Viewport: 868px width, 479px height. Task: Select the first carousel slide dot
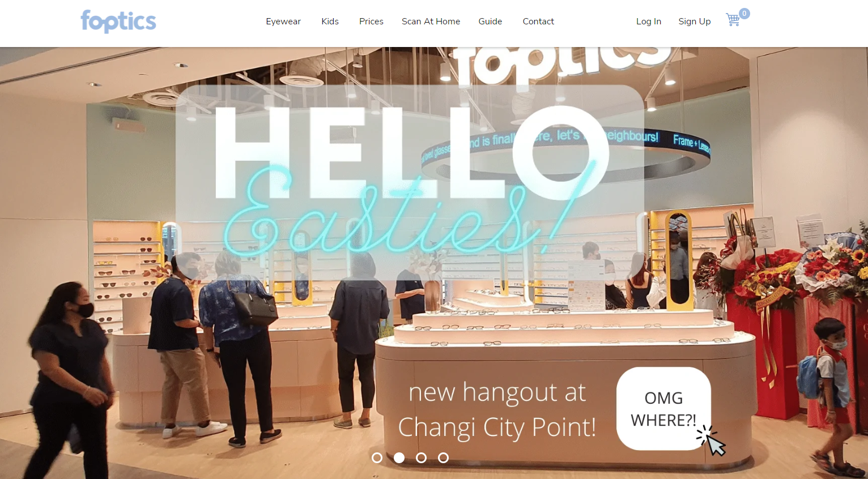377,457
